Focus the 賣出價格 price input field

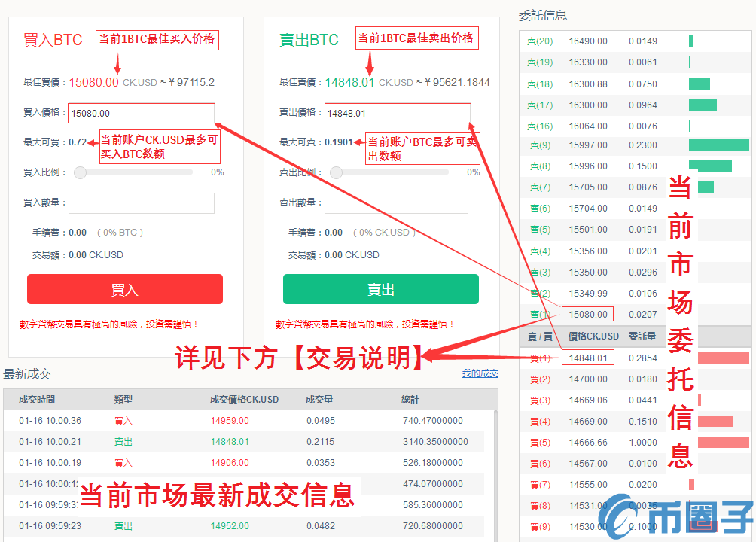397,114
